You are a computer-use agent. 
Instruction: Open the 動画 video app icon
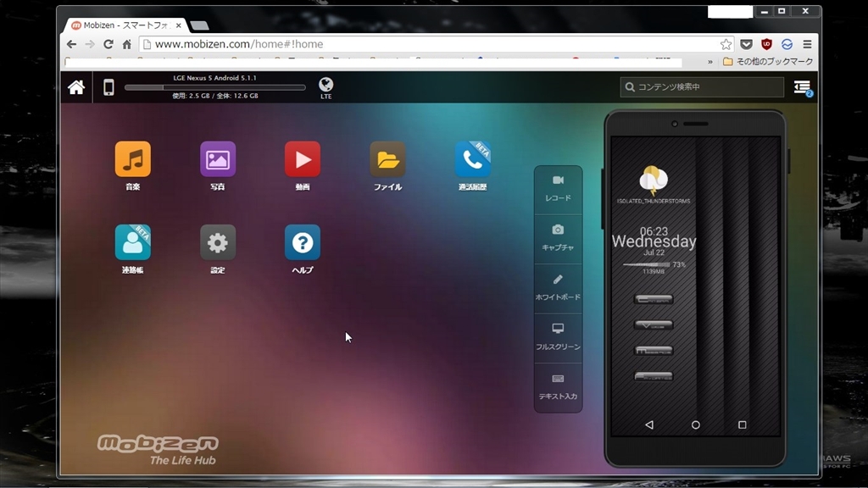point(303,159)
